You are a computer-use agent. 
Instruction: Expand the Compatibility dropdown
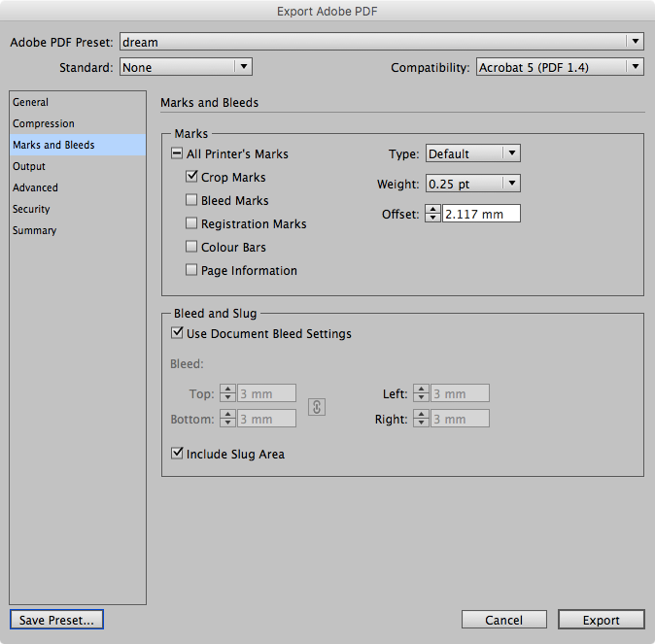(560, 67)
